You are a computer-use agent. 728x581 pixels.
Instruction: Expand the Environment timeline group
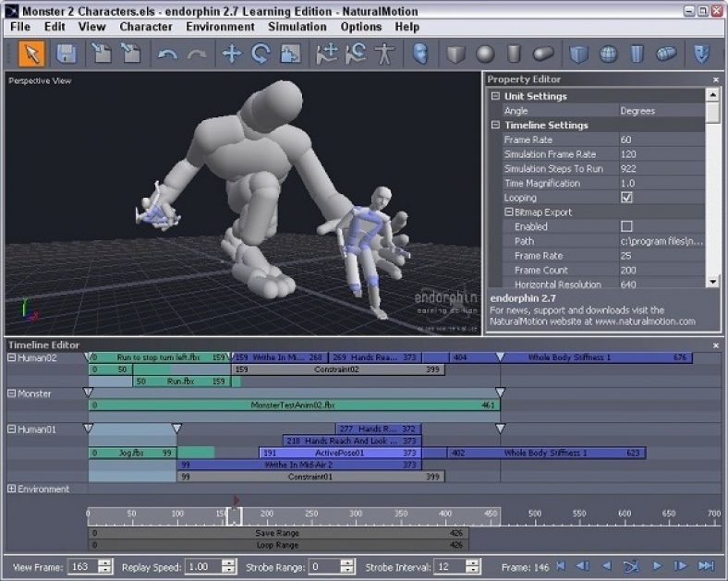tap(11, 489)
